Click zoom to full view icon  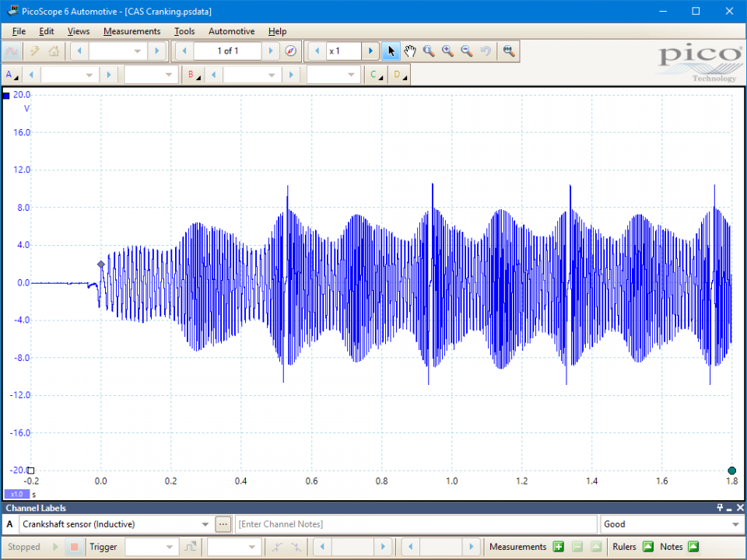click(508, 51)
